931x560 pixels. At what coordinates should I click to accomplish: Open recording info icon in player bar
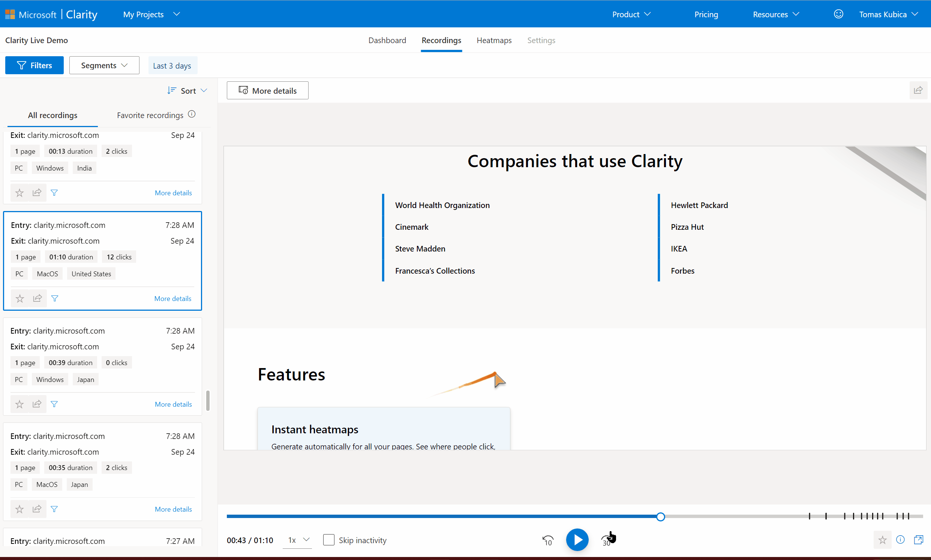(900, 540)
